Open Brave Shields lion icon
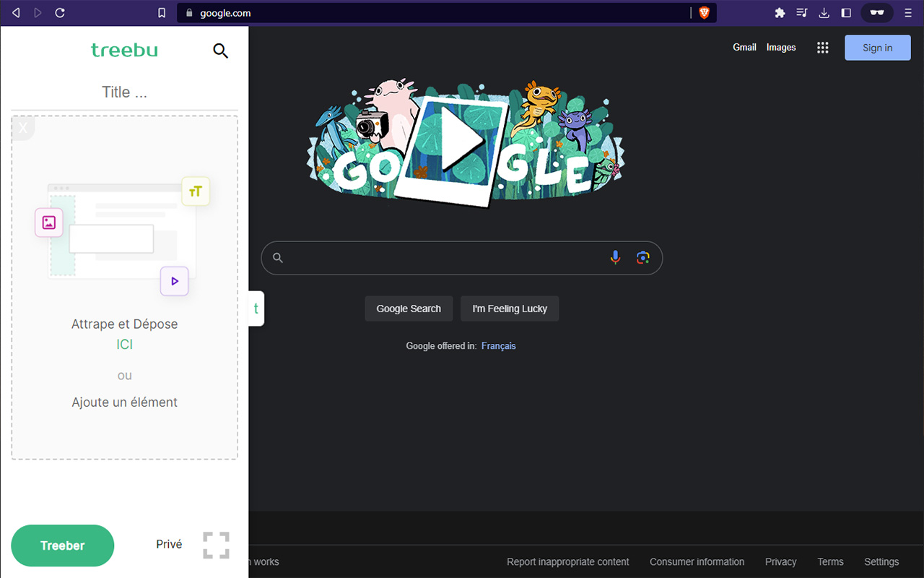This screenshot has width=924, height=578. (x=704, y=13)
